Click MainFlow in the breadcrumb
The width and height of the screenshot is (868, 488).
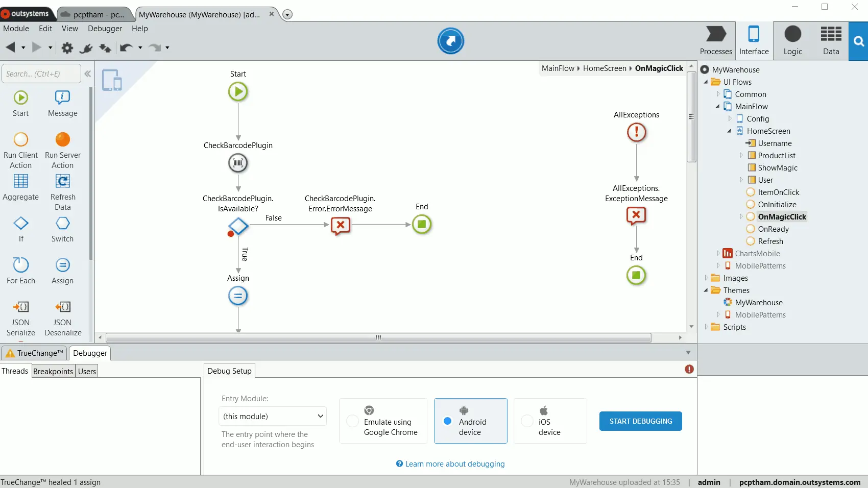[558, 68]
